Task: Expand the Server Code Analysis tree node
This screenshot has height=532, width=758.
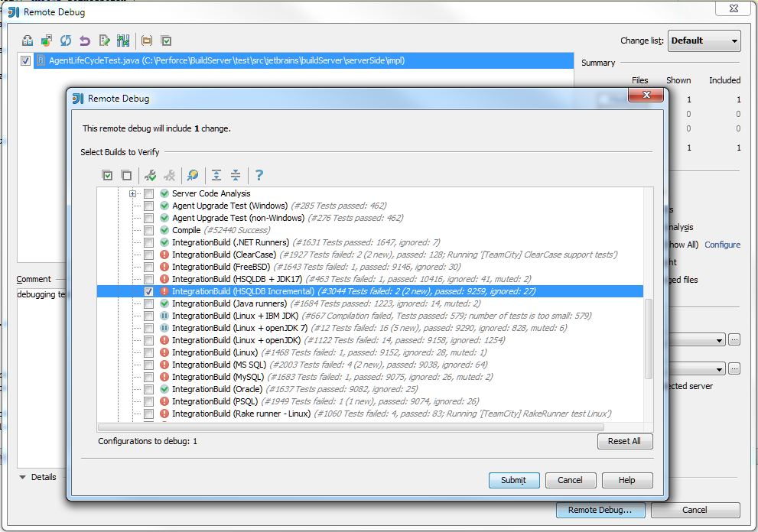Action: tap(132, 193)
